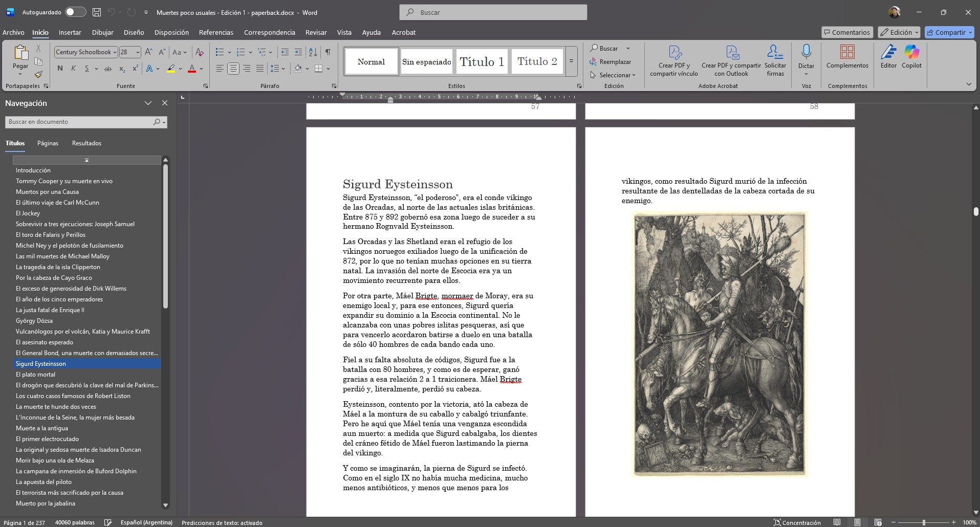Toggle bold formatting N button
Image resolution: width=980 pixels, height=527 pixels.
pyautogui.click(x=60, y=69)
